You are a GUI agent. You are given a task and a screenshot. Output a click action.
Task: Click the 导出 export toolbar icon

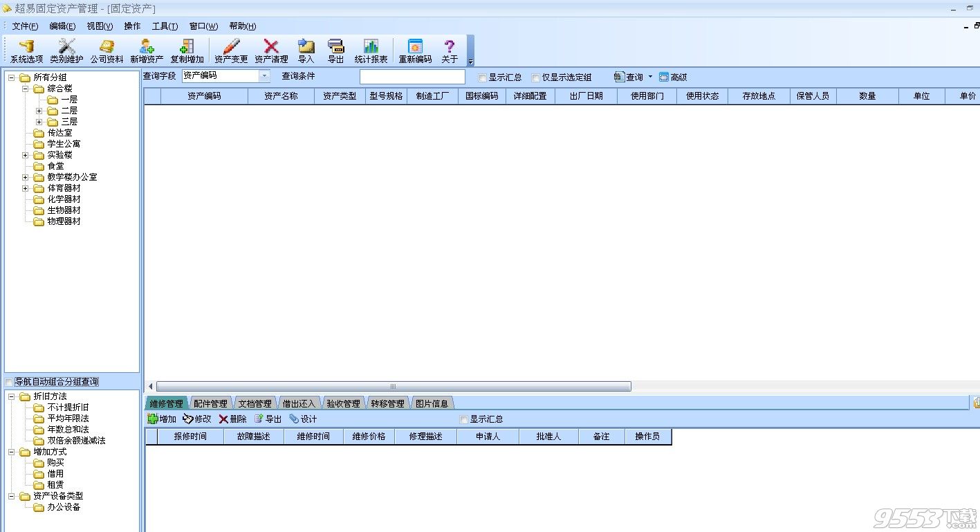[x=335, y=51]
